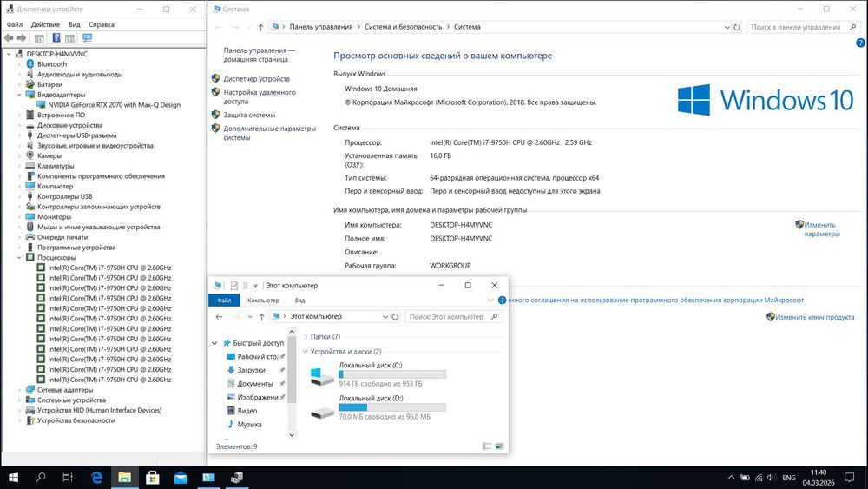Select NVIDIA GeForce RTX 2070 display adapter
The width and height of the screenshot is (868, 489).
pos(114,105)
